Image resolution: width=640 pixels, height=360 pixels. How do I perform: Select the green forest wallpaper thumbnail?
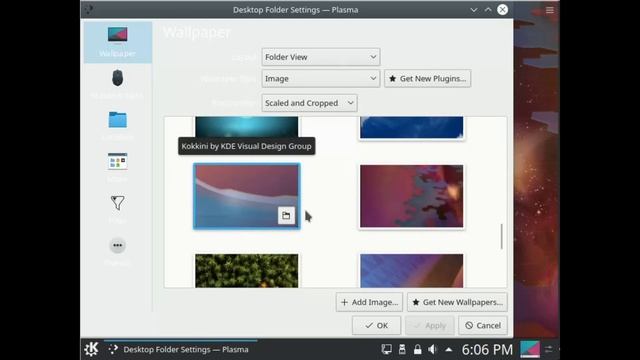pyautogui.click(x=247, y=271)
